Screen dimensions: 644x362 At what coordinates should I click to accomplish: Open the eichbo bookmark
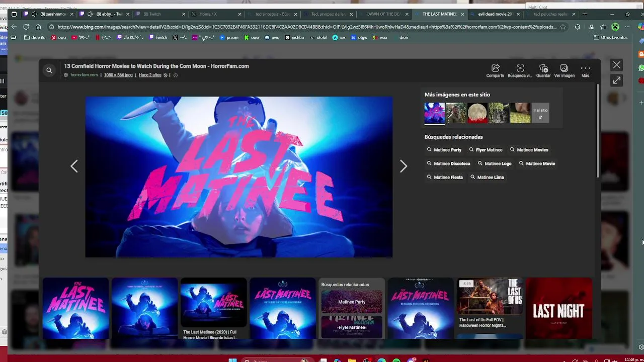pos(294,37)
